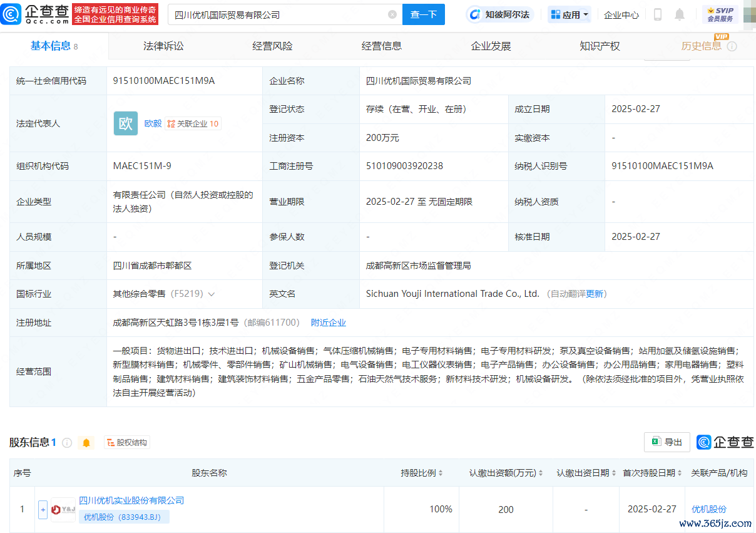Click the mobile phone icon in header

coord(658,14)
